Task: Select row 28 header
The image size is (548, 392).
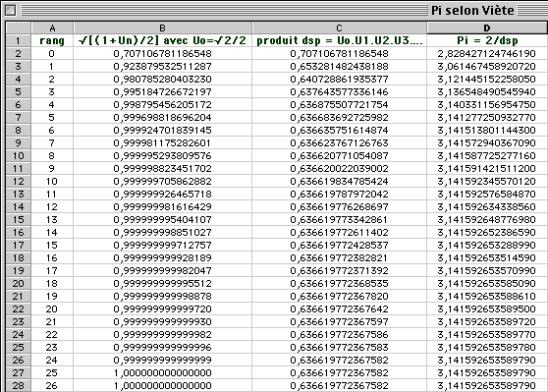Action: click(x=19, y=385)
